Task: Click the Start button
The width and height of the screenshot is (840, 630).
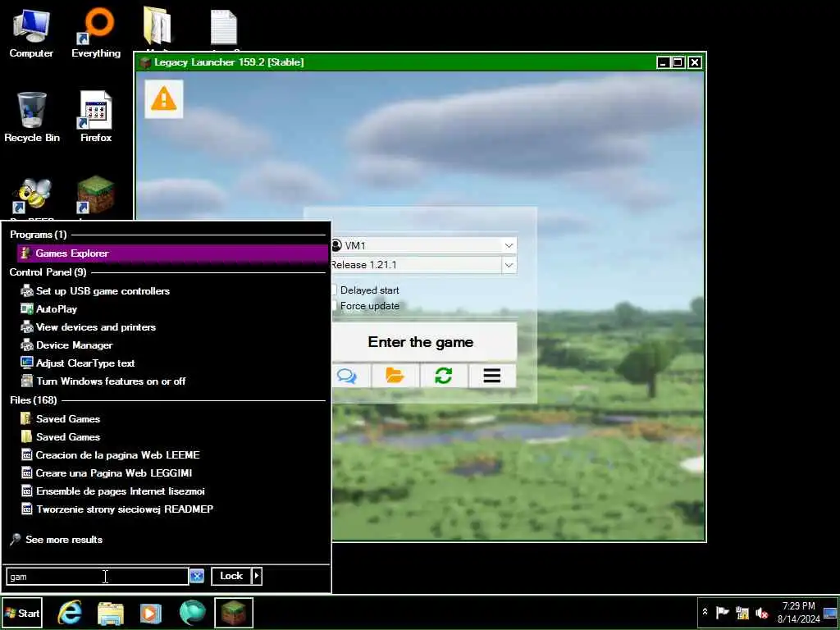Action: (x=22, y=613)
